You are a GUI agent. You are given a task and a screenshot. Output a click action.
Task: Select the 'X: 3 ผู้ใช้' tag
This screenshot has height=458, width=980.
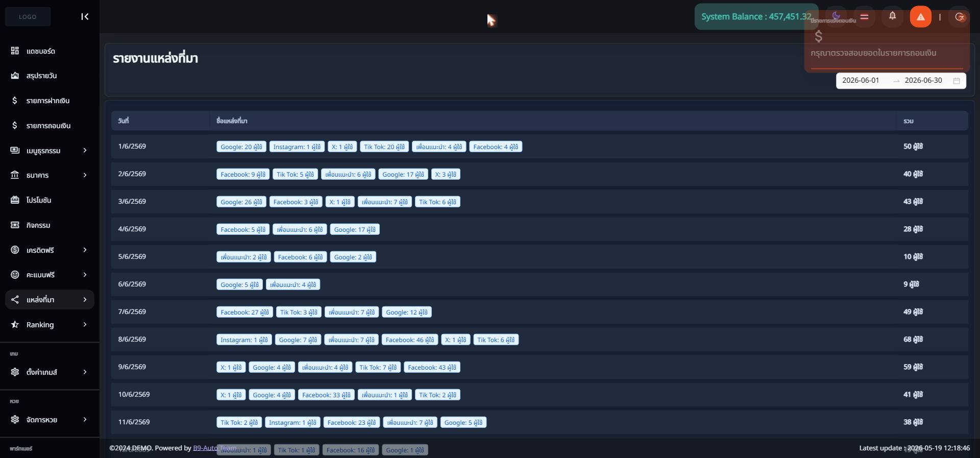[446, 174]
